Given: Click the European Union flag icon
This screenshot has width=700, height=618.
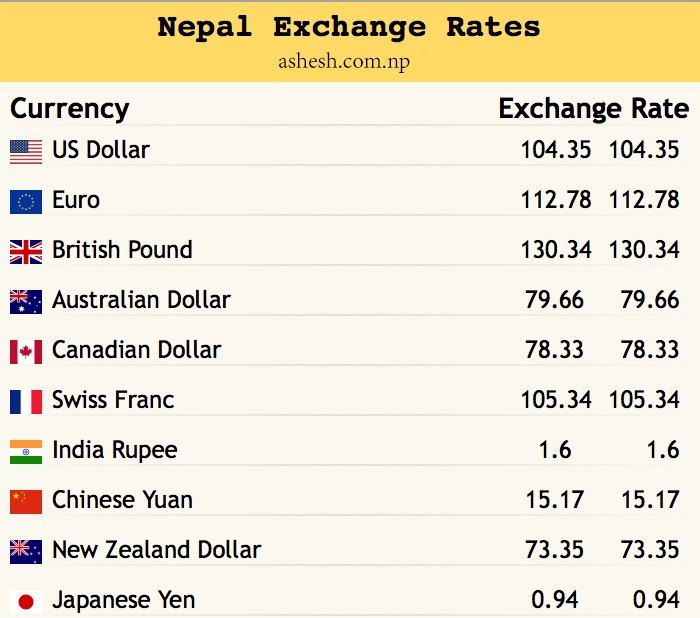Looking at the screenshot, I should pos(26,201).
